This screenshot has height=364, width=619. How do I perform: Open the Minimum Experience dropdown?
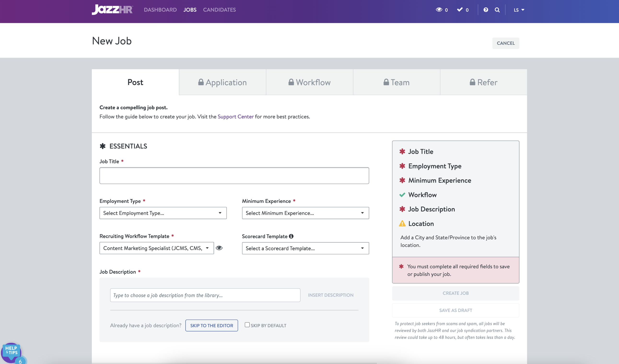pos(305,213)
